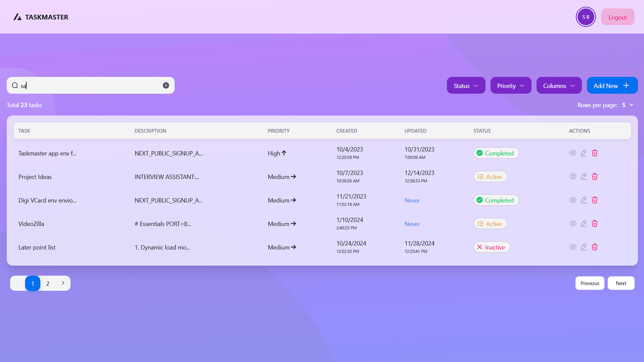The height and width of the screenshot is (362, 644).
Task: Click Inactive status chip for Later point list
Action: [492, 247]
